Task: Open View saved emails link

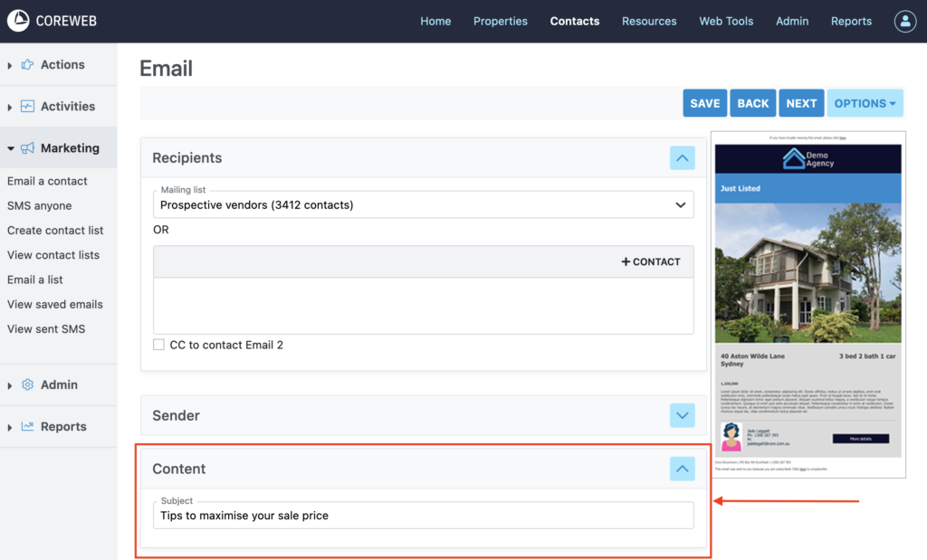Action: [x=55, y=305]
